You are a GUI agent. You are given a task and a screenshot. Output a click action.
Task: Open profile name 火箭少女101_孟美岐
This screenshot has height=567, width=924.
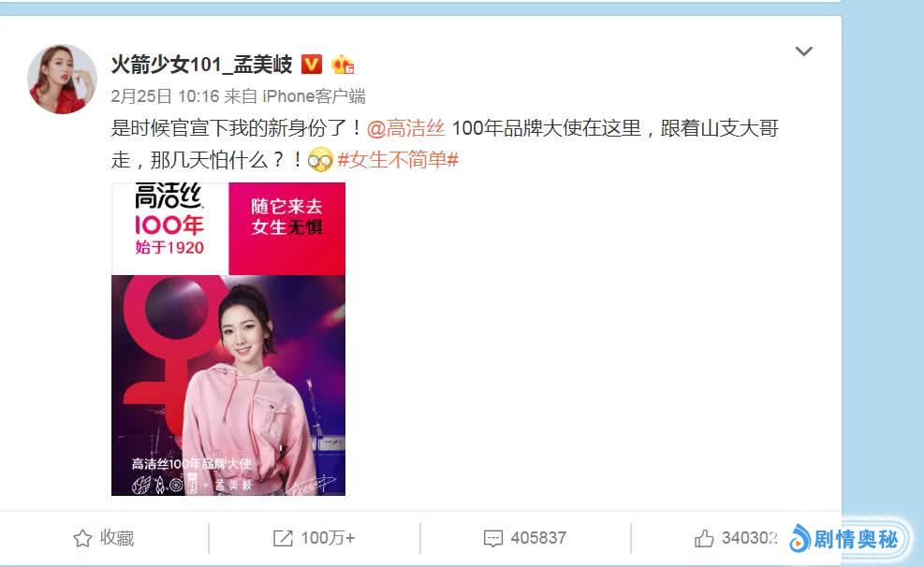201,65
